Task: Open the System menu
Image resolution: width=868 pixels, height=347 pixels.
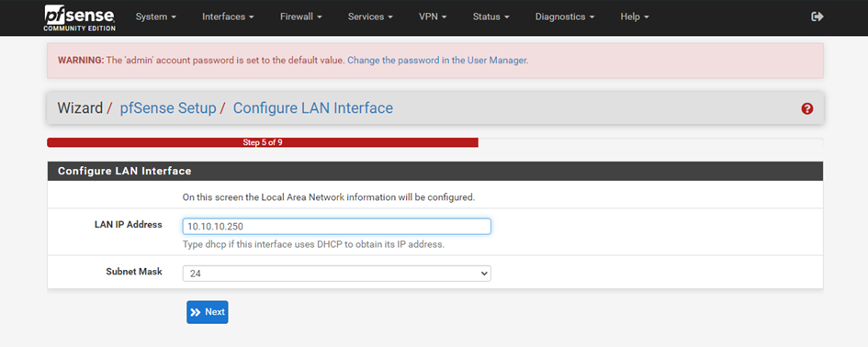Action: 155,17
